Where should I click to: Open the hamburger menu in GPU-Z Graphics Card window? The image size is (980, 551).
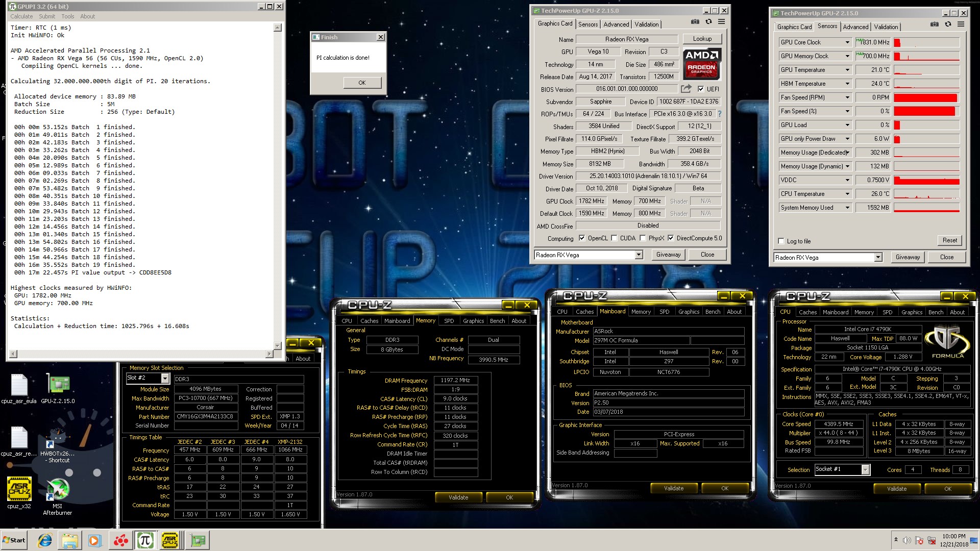(x=721, y=22)
